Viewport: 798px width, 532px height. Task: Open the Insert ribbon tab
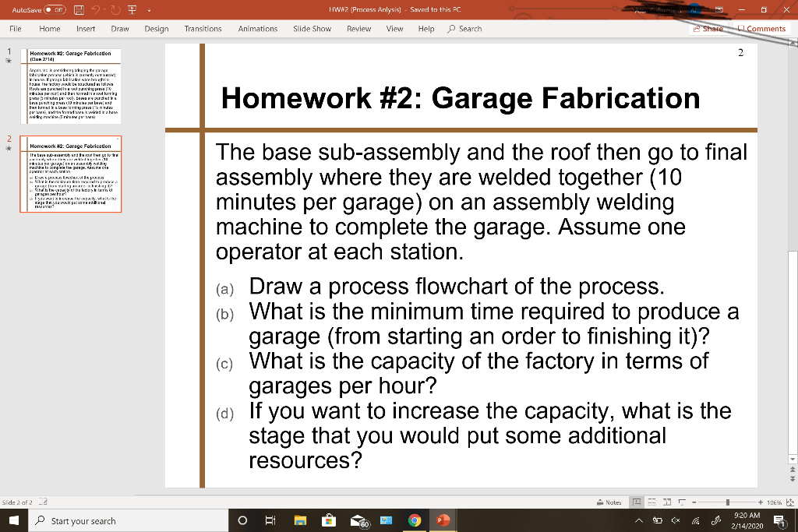pos(86,29)
